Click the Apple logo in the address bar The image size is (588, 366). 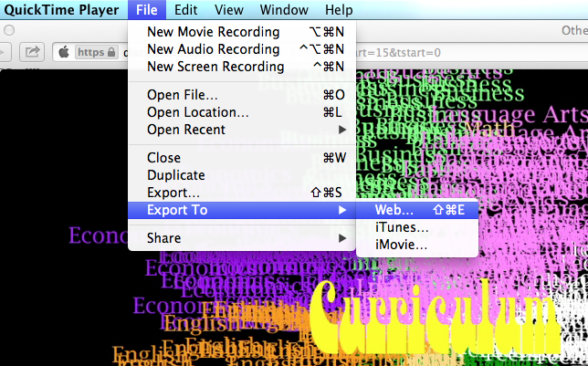click(x=64, y=52)
